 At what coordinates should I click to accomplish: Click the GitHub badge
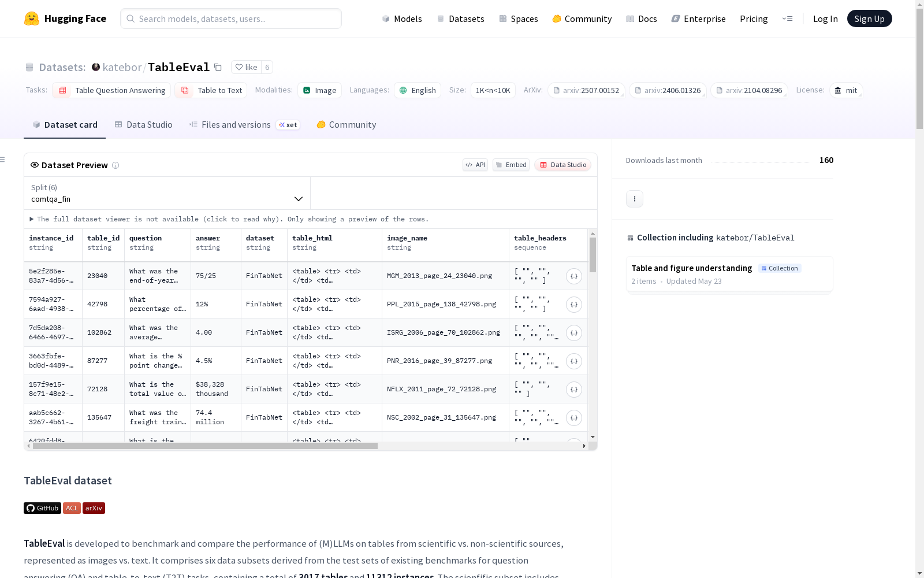click(x=42, y=508)
